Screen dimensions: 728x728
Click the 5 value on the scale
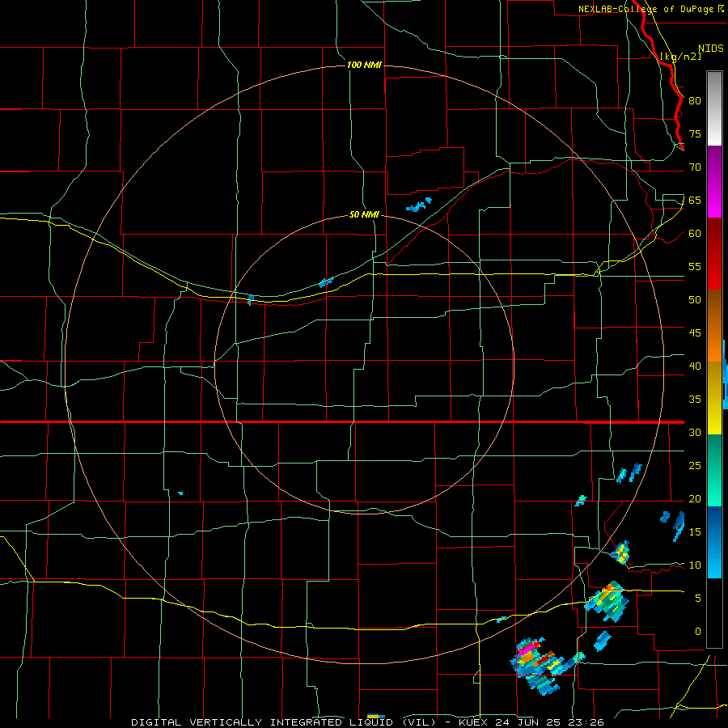[x=698, y=599]
